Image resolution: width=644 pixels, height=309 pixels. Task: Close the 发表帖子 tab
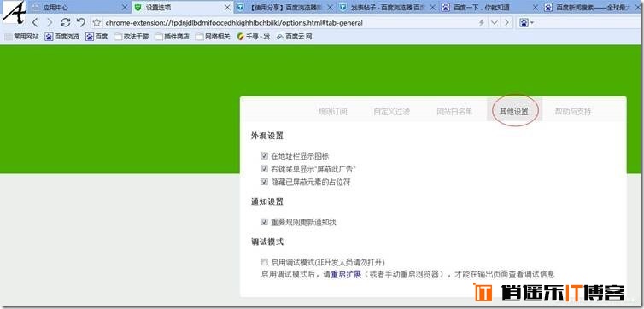coord(432,8)
